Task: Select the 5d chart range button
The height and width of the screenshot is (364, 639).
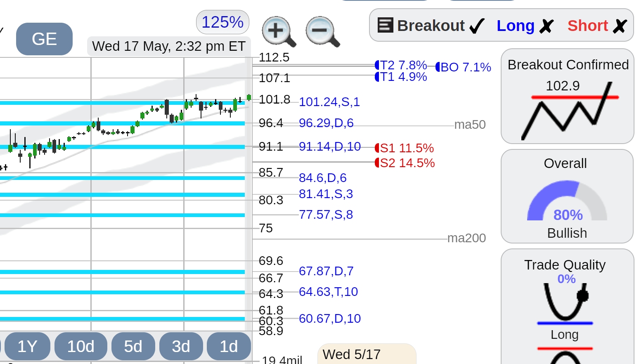Action: tap(133, 346)
